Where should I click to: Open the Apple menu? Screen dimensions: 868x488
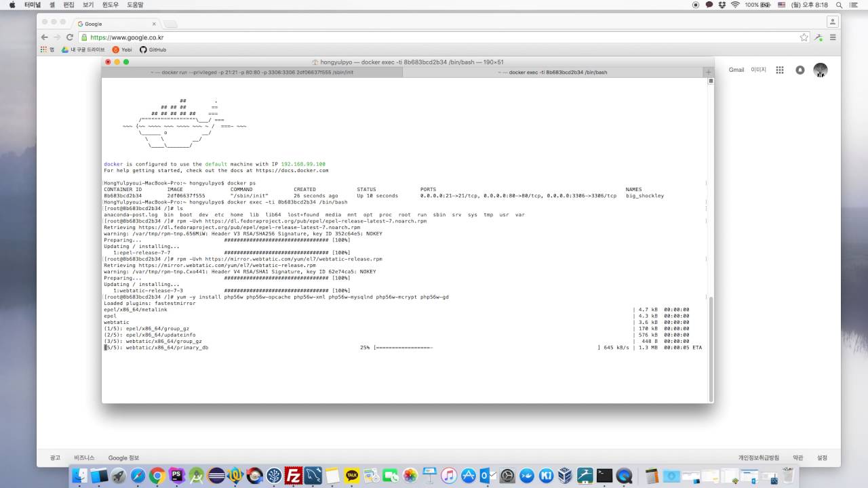pos(12,5)
